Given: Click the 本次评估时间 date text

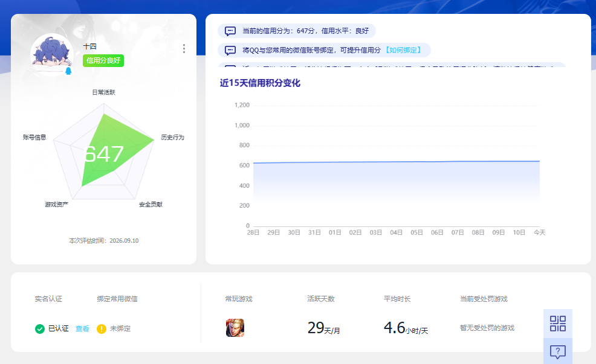Looking at the screenshot, I should pos(104,241).
